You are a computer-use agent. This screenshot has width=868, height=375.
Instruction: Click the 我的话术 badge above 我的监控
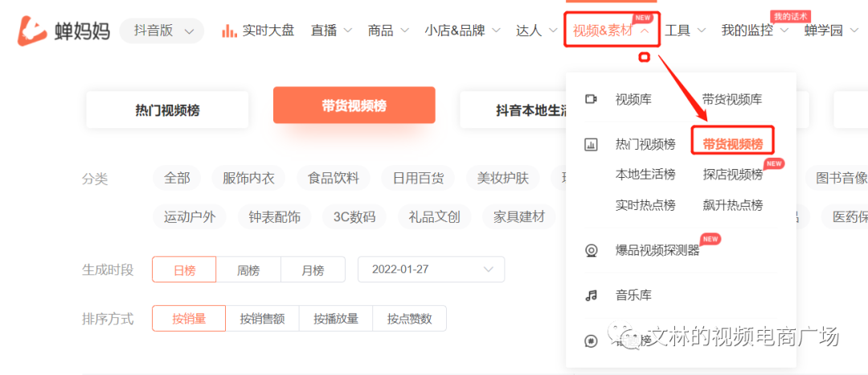(x=791, y=17)
